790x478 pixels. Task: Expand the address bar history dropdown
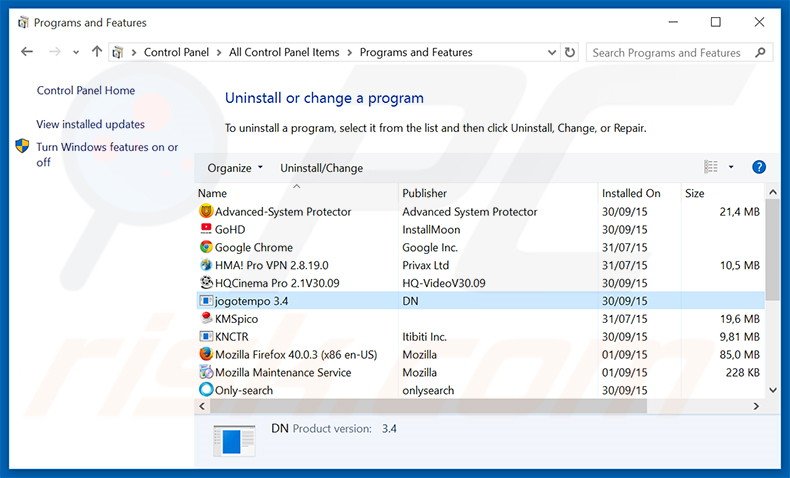(x=552, y=52)
